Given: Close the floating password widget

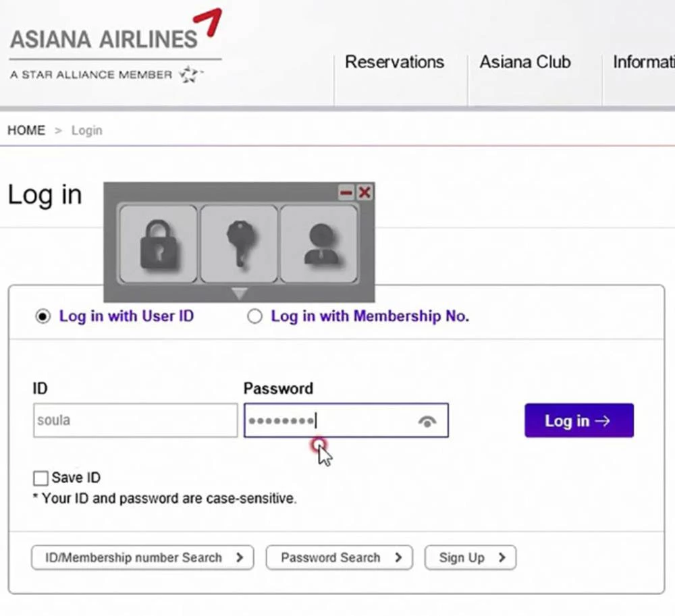Looking at the screenshot, I should pos(364,193).
